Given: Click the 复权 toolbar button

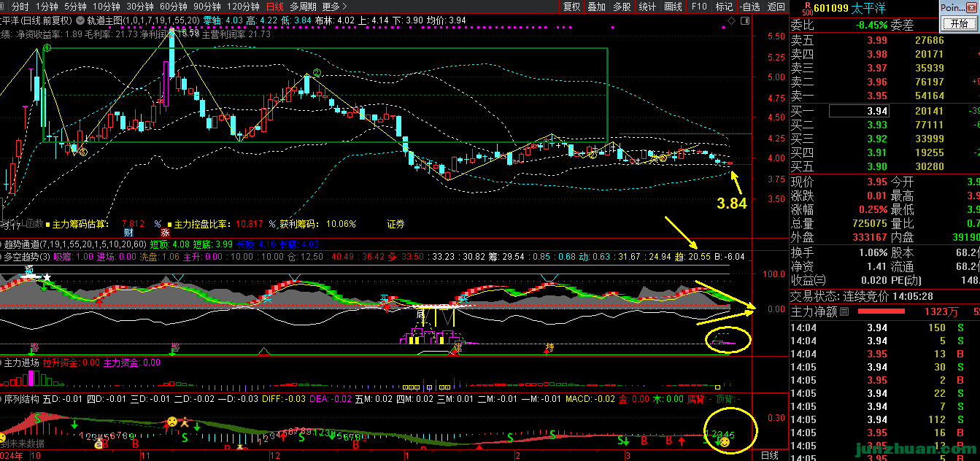Looking at the screenshot, I should 572,7.
